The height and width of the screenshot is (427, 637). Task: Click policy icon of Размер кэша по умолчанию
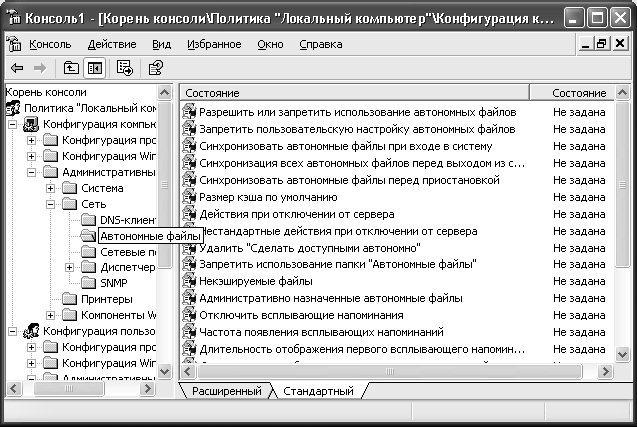pos(189,197)
